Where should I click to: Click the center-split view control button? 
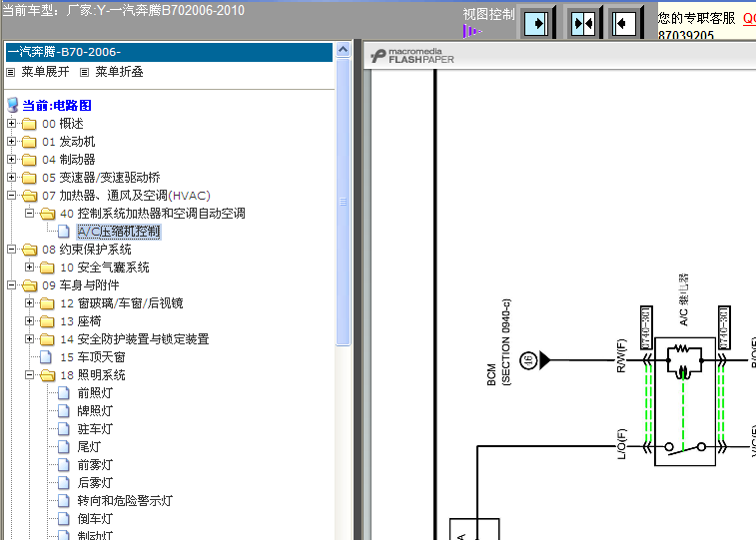tap(582, 23)
